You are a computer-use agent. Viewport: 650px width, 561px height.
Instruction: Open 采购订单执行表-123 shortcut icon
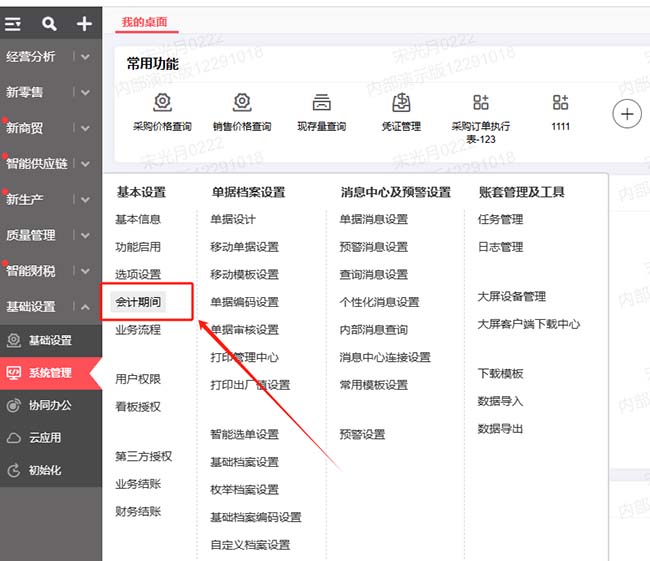tap(481, 103)
